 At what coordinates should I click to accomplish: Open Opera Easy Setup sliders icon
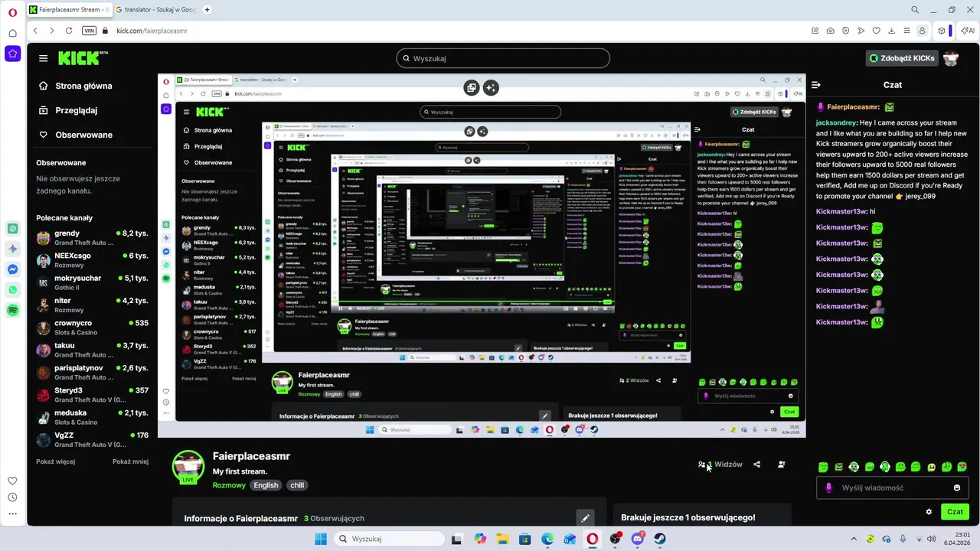(x=906, y=31)
